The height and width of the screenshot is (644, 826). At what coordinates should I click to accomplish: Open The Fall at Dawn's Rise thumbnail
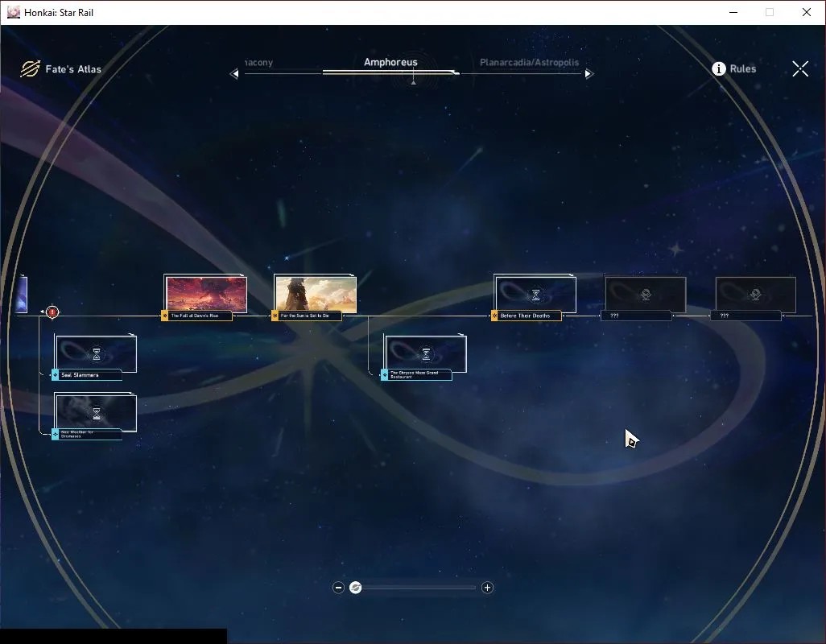pyautogui.click(x=206, y=294)
